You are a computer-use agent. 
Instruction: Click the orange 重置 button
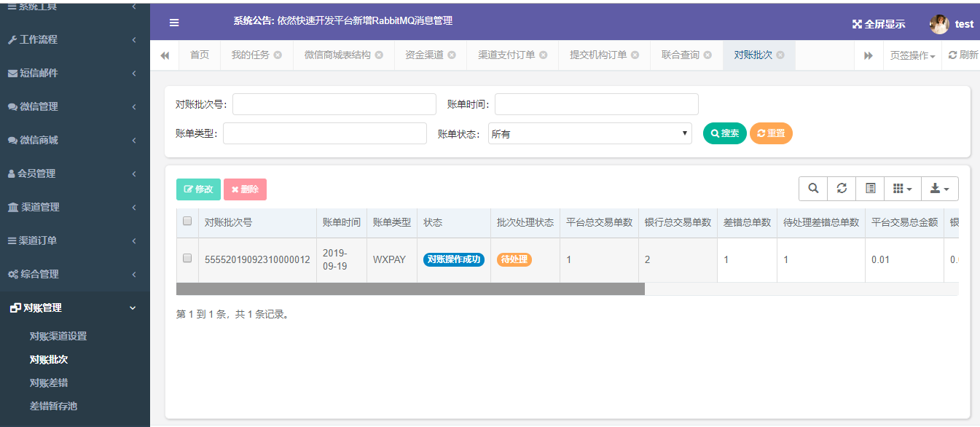(x=771, y=133)
